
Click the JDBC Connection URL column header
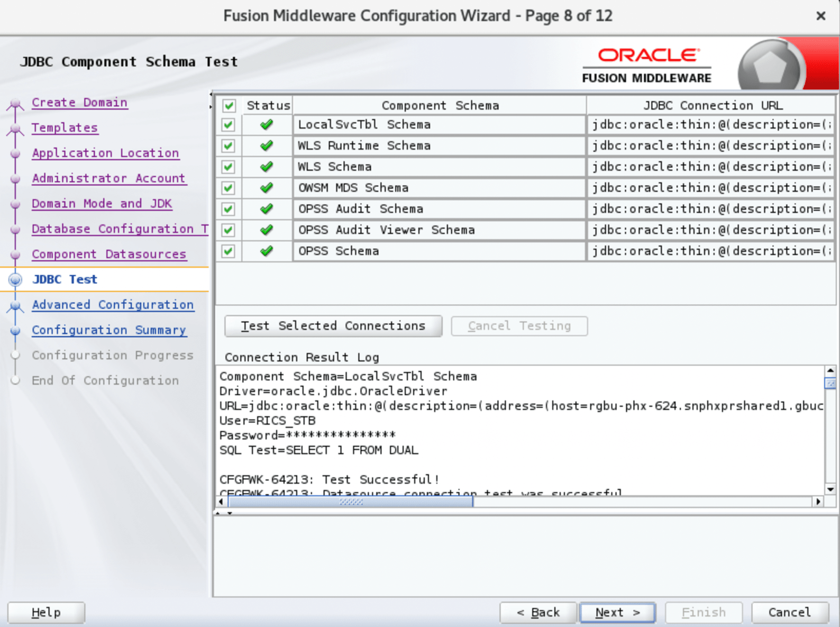(x=712, y=105)
